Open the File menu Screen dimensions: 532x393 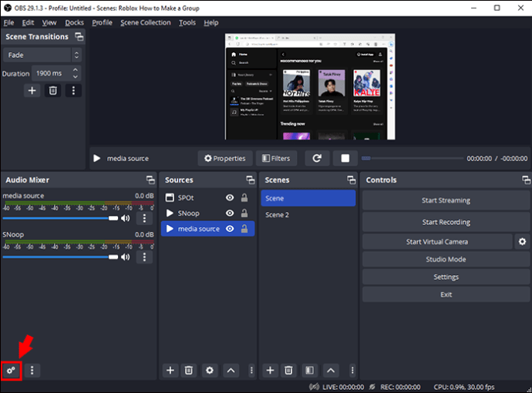(8, 22)
